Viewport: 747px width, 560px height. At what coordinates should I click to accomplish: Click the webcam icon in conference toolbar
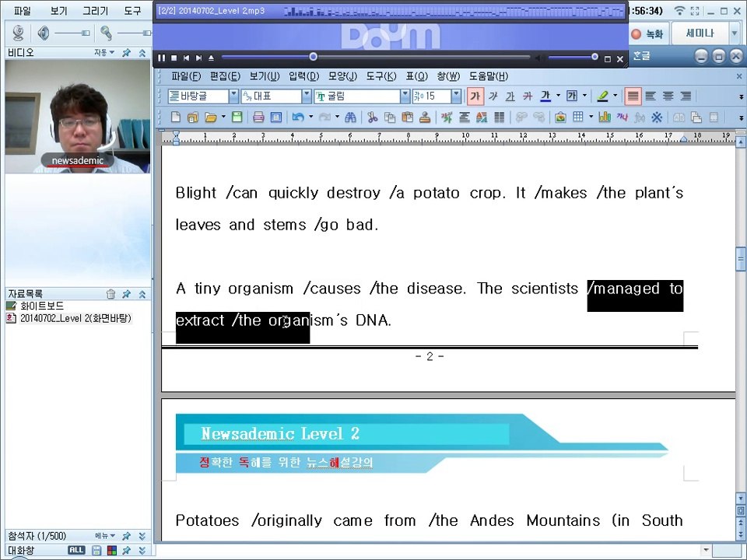[x=19, y=33]
